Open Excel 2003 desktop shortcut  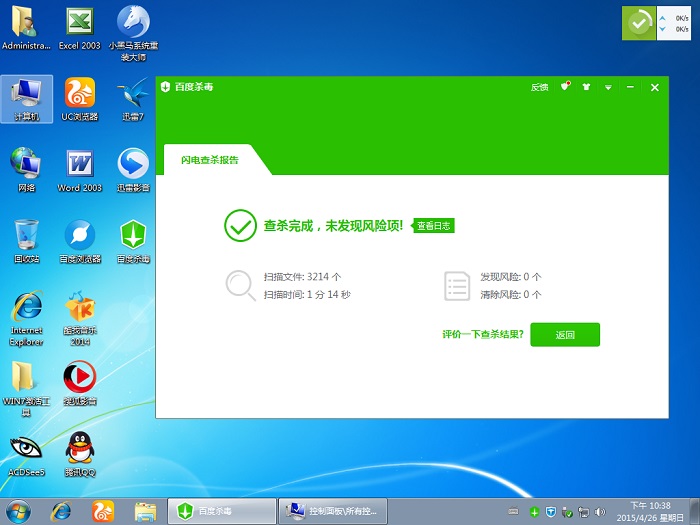tap(80, 26)
